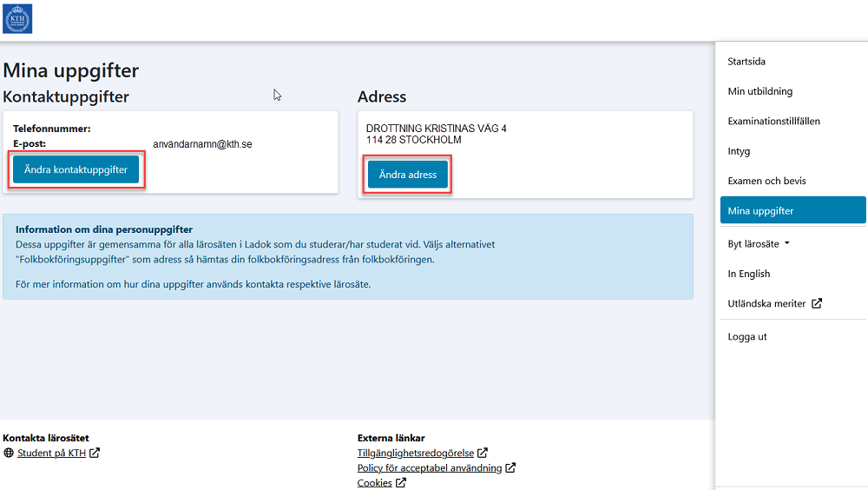Screen dimensions: 868x490
Task: Expand the Byt lärosäte dropdown arrow
Action: click(787, 243)
